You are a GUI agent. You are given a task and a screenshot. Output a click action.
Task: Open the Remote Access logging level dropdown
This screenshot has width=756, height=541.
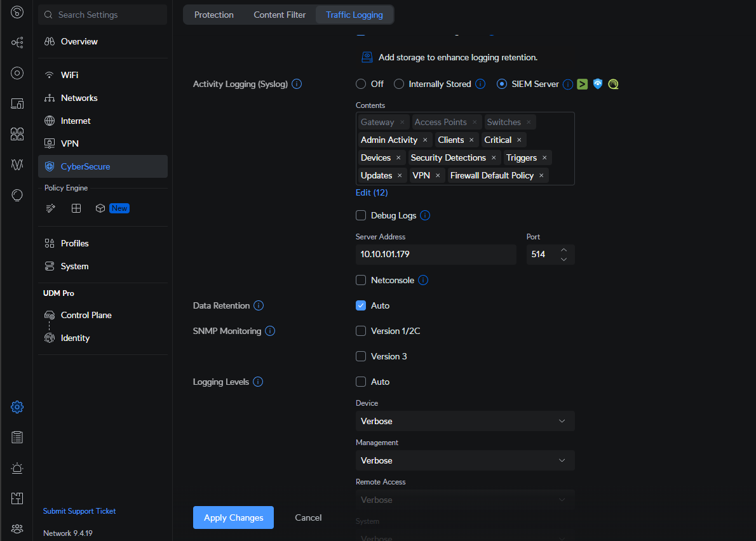click(465, 500)
